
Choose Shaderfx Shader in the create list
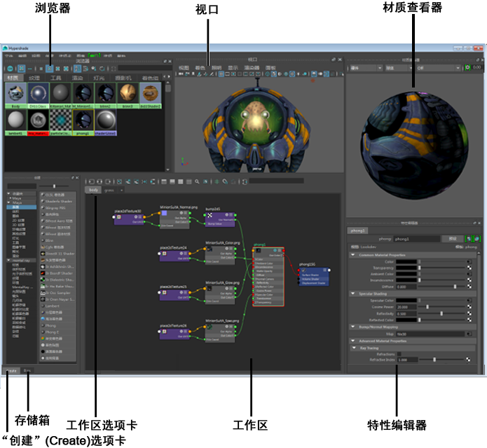pos(57,202)
